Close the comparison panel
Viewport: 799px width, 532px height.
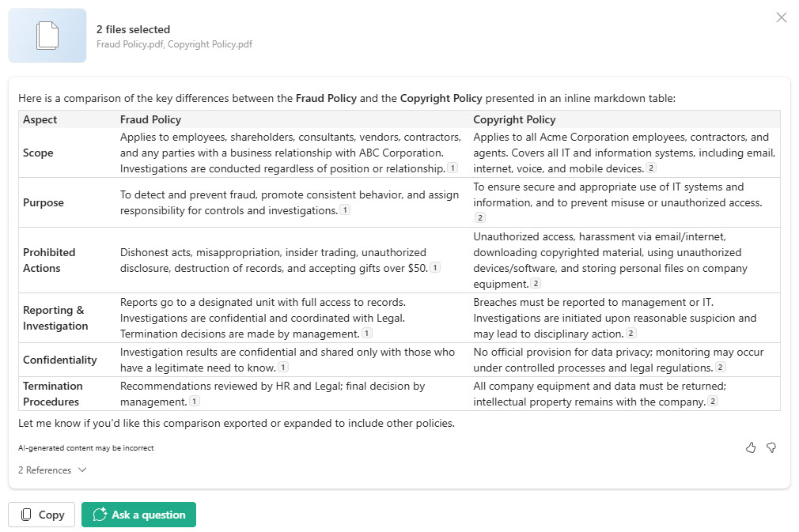click(782, 17)
